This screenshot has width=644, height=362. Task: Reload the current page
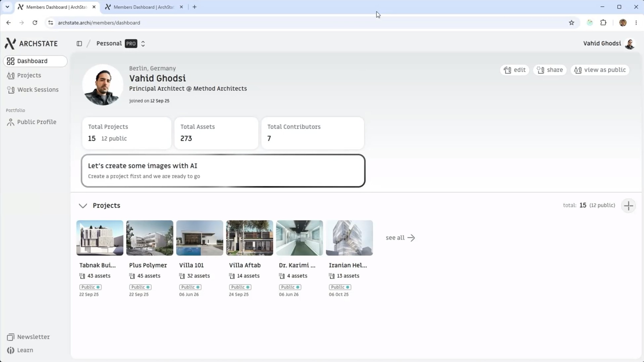coord(35,23)
